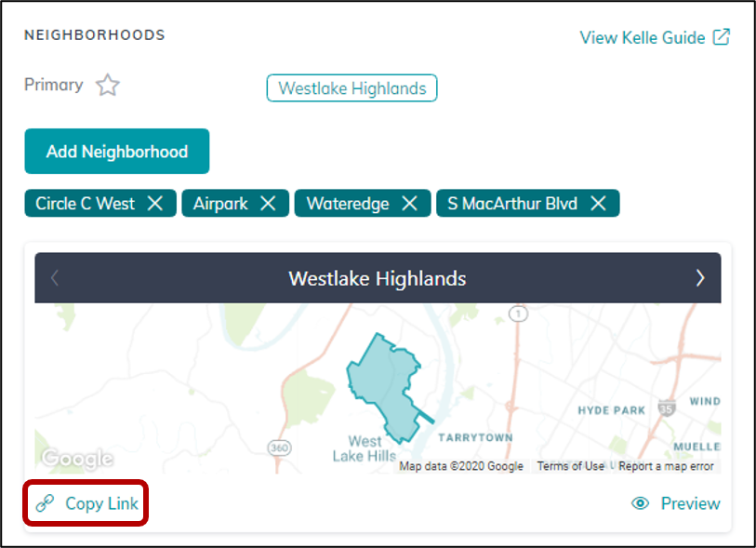The image size is (756, 548).
Task: Remove Circle C West neighborhood with X
Action: pyautogui.click(x=155, y=203)
